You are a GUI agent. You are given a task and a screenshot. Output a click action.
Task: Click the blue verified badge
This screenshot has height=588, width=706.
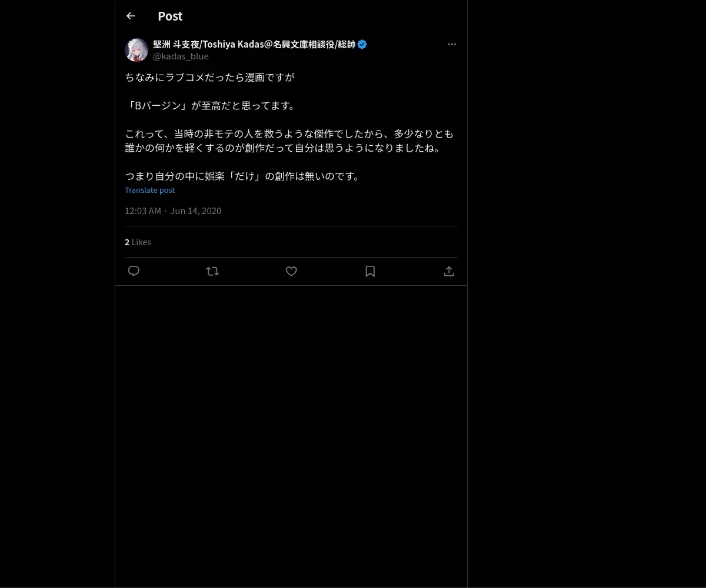[x=362, y=44]
